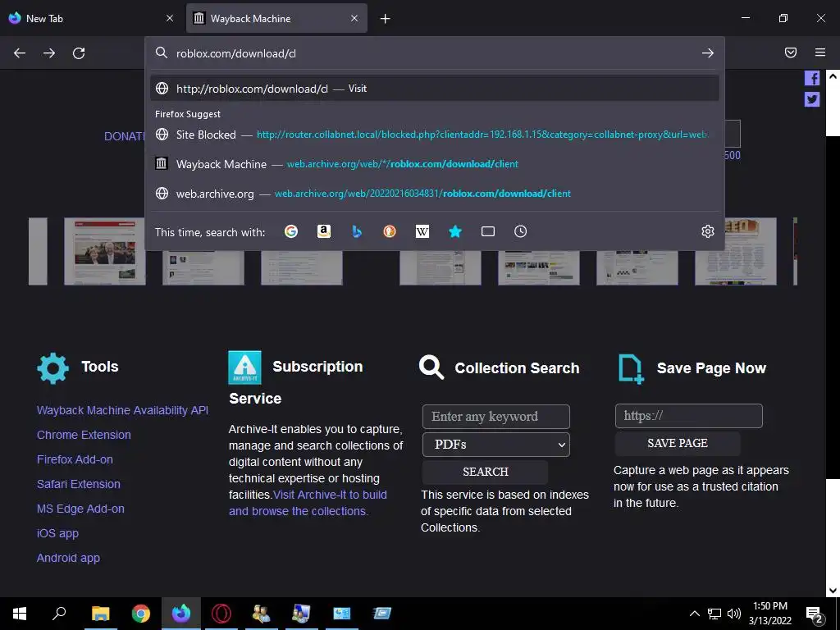Open Windows taskbar search
The width and height of the screenshot is (840, 630).
point(59,614)
